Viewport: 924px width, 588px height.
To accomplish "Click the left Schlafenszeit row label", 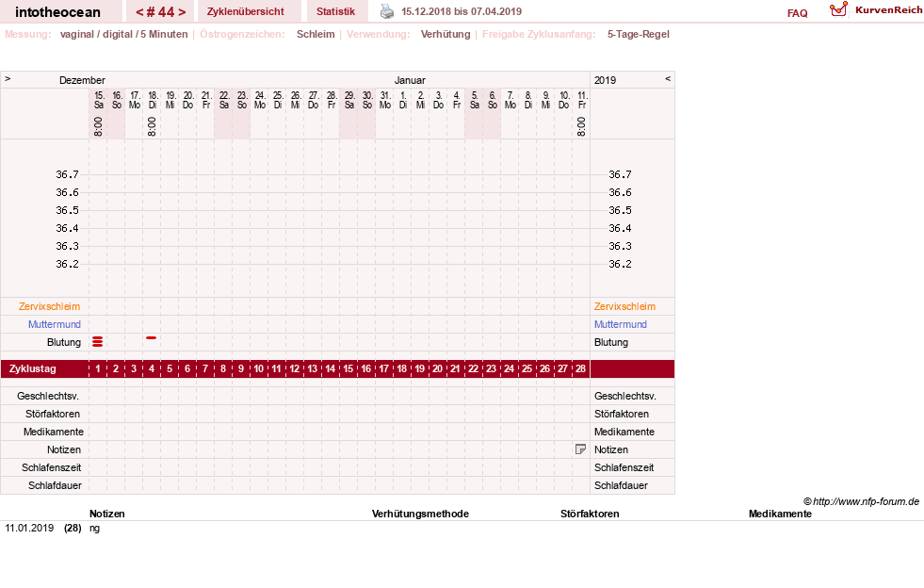I will [51, 467].
